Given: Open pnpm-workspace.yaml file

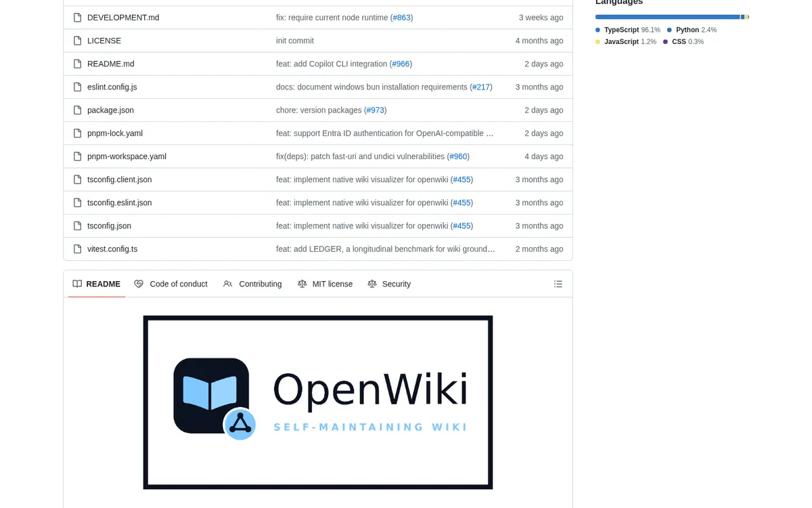Looking at the screenshot, I should 127,156.
